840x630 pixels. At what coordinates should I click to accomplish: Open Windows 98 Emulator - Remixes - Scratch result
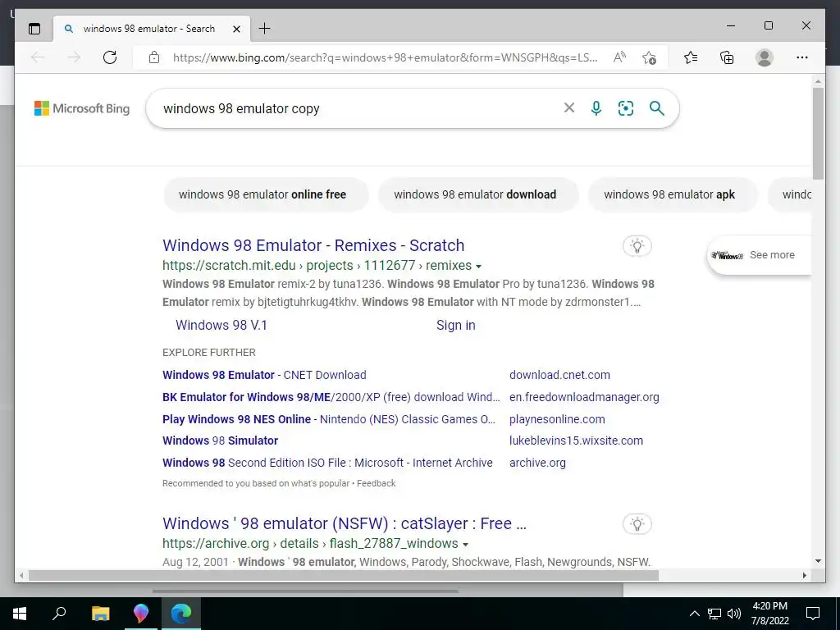(313, 245)
